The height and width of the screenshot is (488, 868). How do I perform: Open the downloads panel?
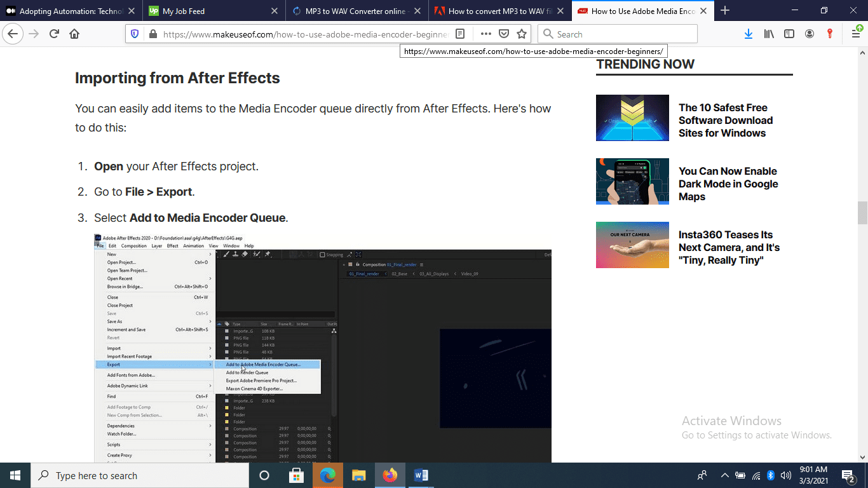point(749,34)
